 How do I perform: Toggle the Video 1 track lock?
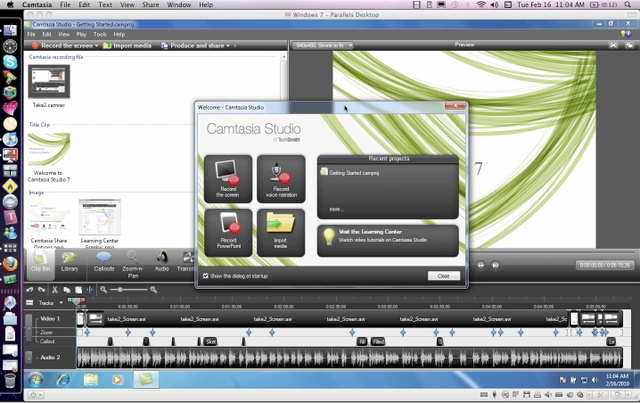point(29,328)
